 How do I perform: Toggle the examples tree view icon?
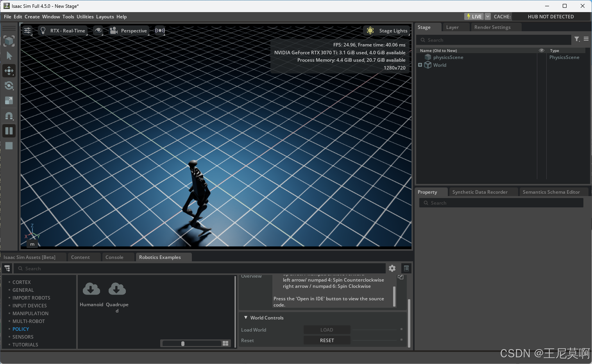(x=7, y=268)
